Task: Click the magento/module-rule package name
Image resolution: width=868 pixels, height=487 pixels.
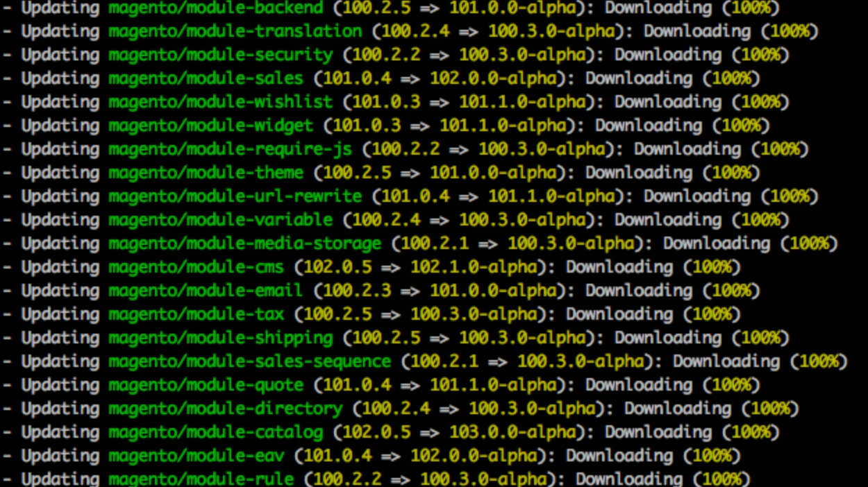Action: pos(201,479)
